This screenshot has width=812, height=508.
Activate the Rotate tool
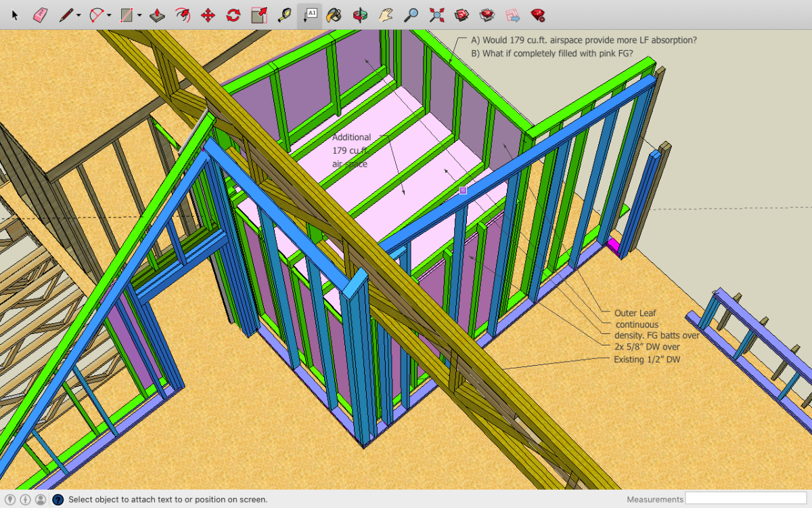pyautogui.click(x=233, y=14)
